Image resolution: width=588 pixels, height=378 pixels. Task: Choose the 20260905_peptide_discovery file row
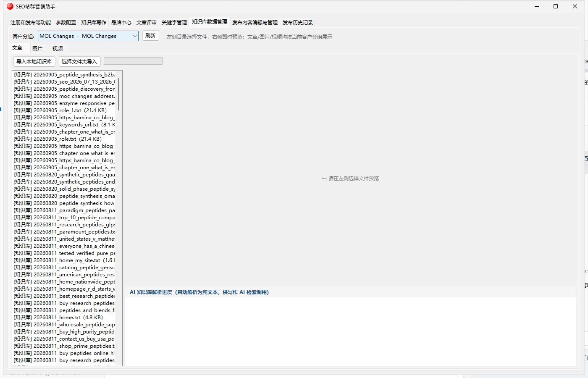64,89
